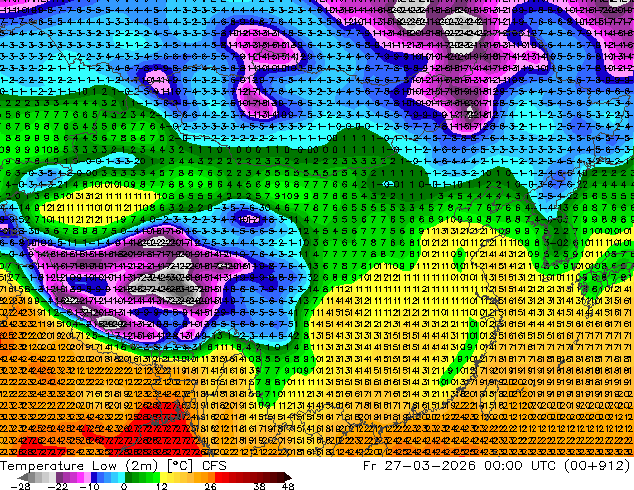Click the dark maroon right arrow end of legend
The image size is (634, 490).
coord(287,477)
